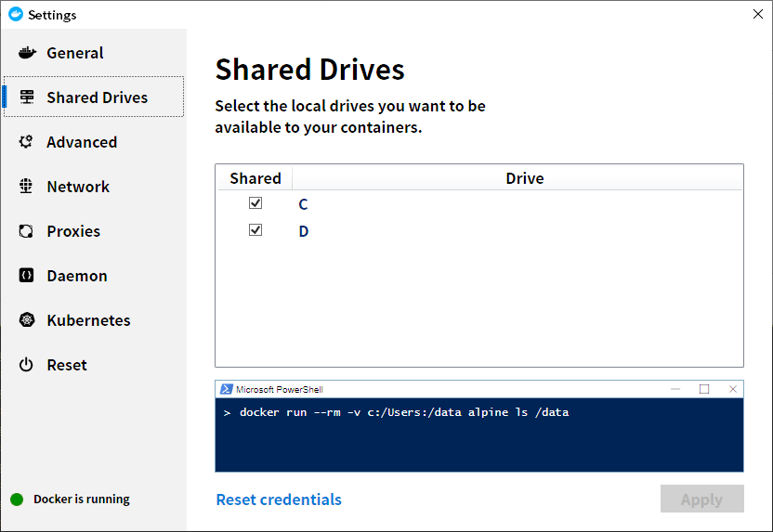773x532 pixels.
Task: Click the PowerShell sample maximize button
Action: point(704,389)
